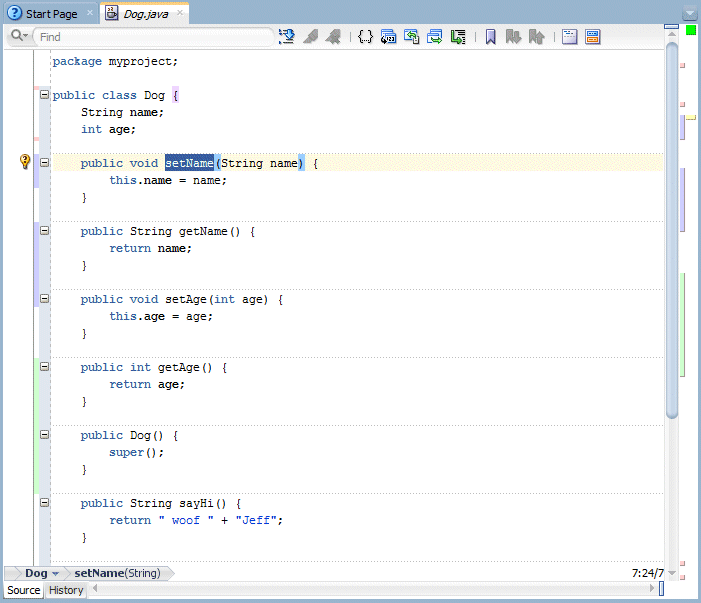Click the code template braces icon
This screenshot has height=603, width=701.
pos(365,37)
